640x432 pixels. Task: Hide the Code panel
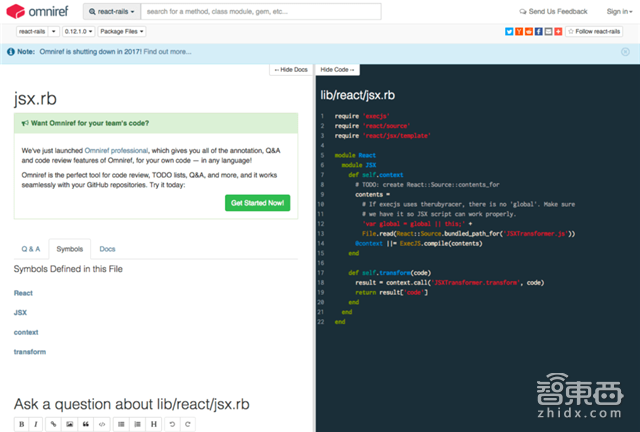click(x=337, y=69)
